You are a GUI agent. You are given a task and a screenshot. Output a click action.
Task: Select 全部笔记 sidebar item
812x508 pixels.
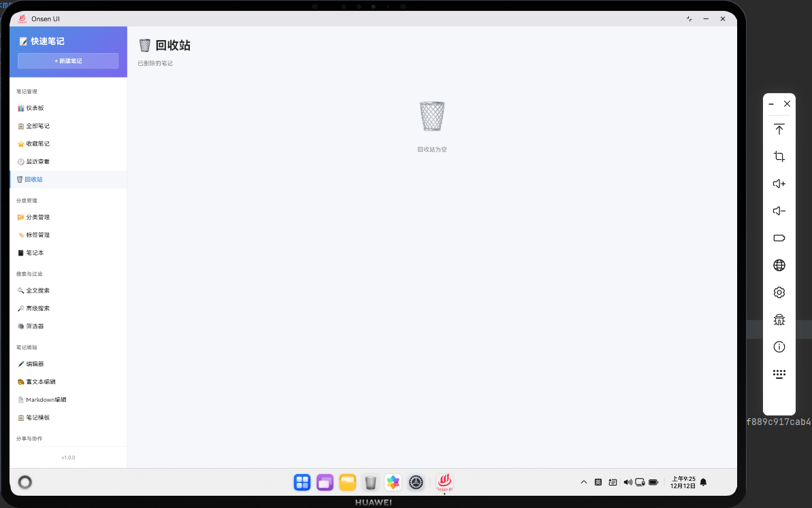(x=68, y=126)
